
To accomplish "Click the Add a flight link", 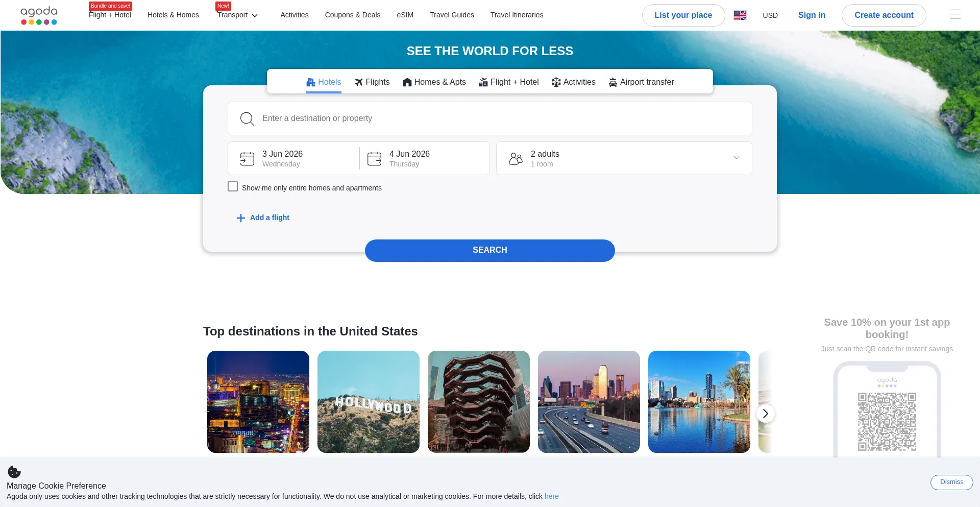I will [x=269, y=218].
